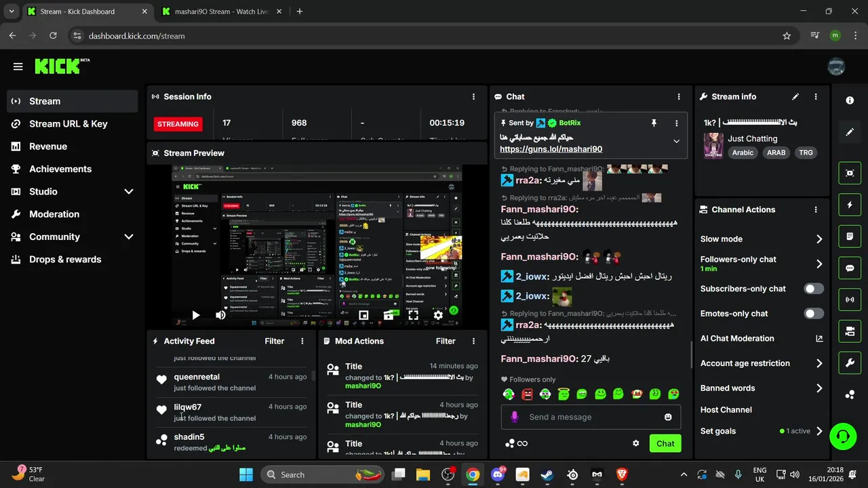Click the chat panel scrollbar

691,354
